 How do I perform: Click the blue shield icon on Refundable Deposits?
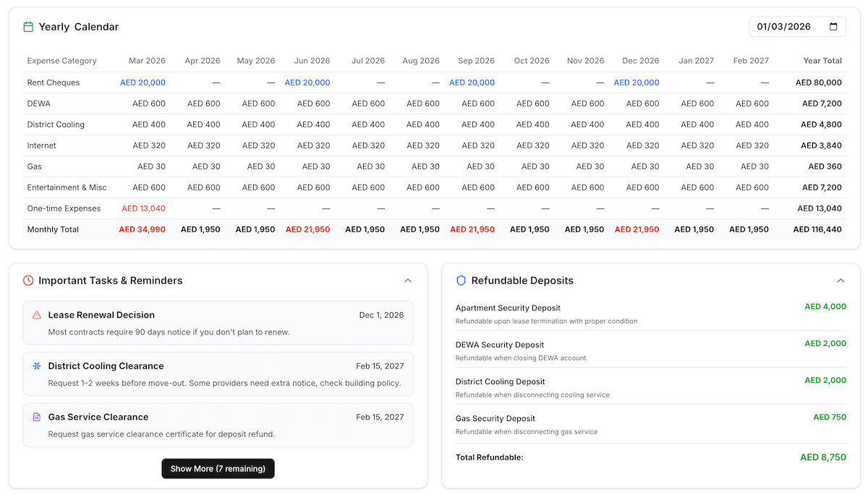pyautogui.click(x=461, y=281)
